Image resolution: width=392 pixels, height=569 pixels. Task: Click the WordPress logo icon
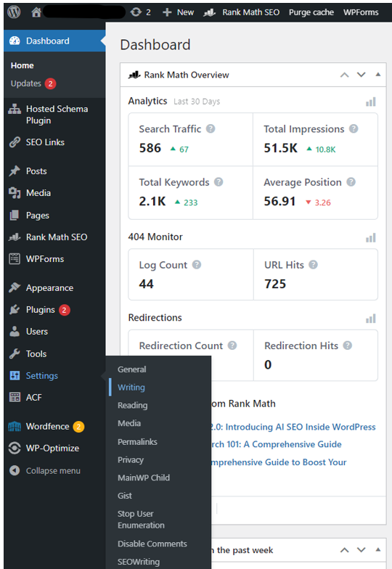(x=15, y=12)
